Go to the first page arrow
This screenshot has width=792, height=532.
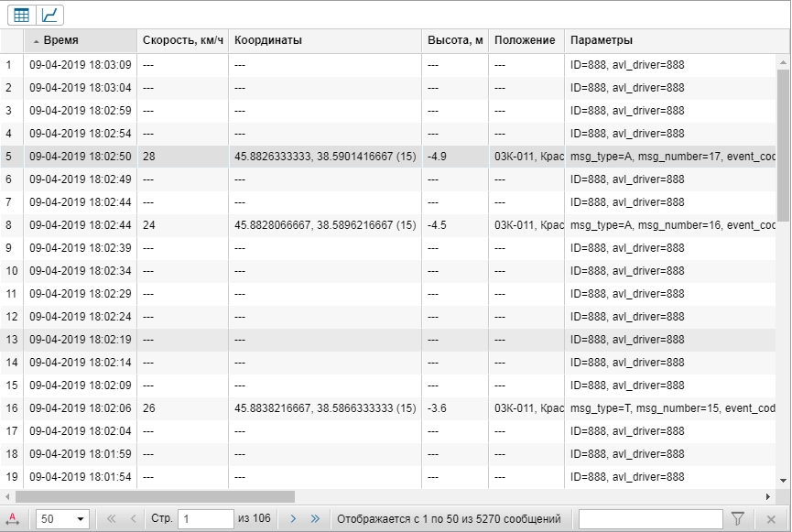point(112,519)
